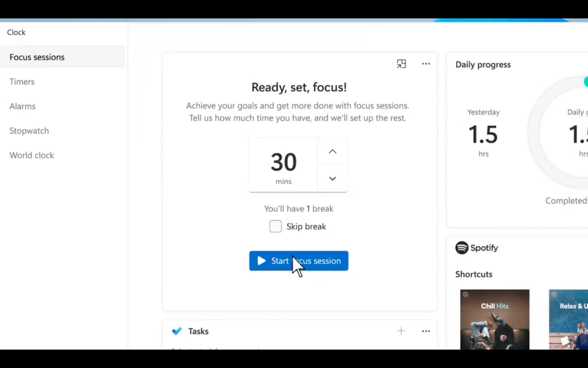This screenshot has width=588, height=368.
Task: Click the compact overlay (keep on top) icon
Action: 401,64
